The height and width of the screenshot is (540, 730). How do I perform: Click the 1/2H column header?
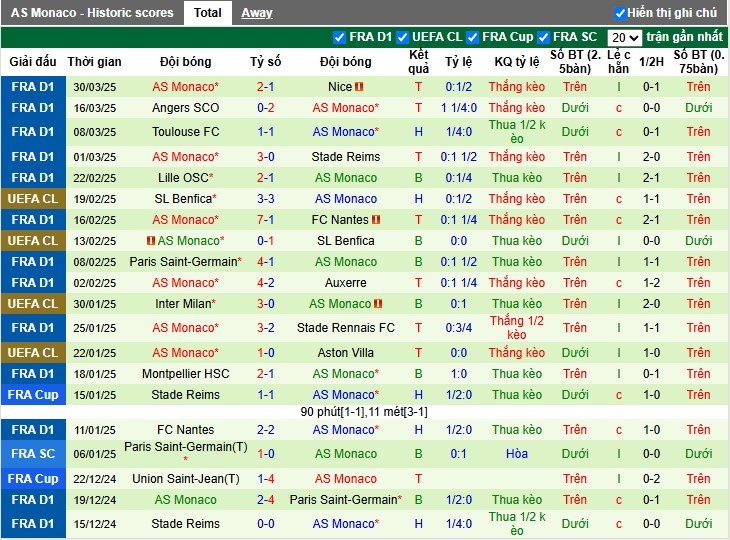(651, 61)
